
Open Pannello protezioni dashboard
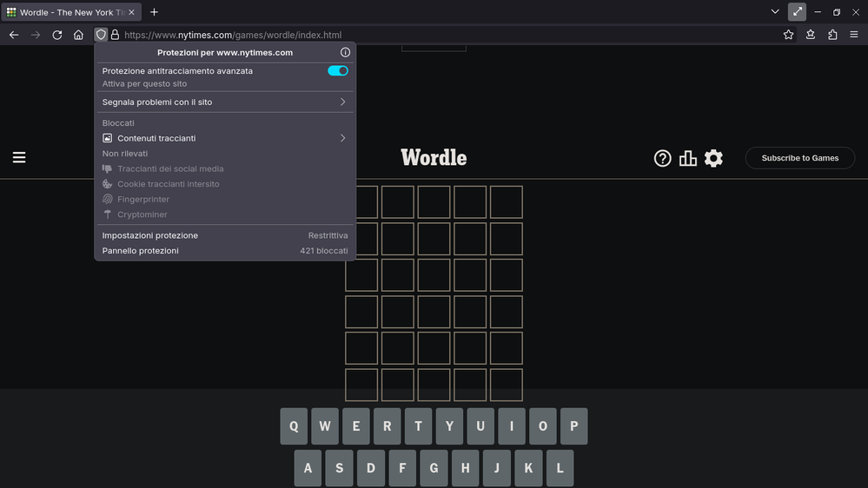224,251
